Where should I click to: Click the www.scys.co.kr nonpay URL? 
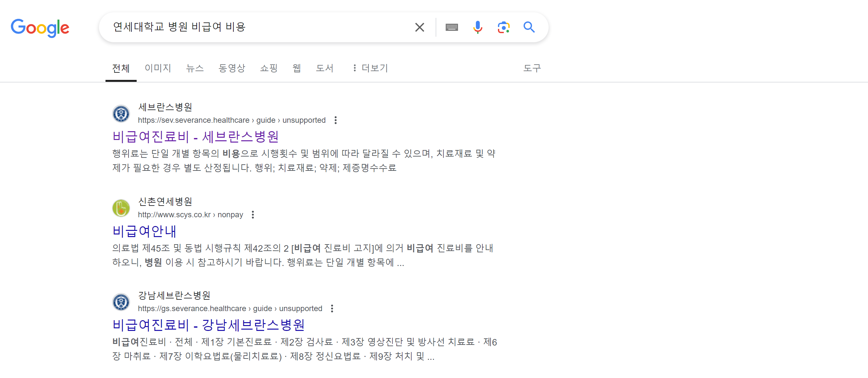pyautogui.click(x=190, y=215)
